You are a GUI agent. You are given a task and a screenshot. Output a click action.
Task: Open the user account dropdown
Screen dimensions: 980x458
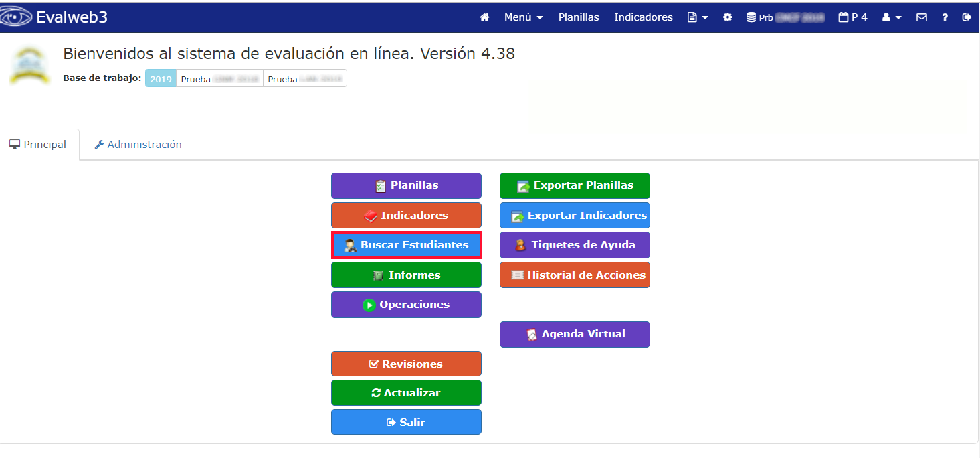click(892, 17)
